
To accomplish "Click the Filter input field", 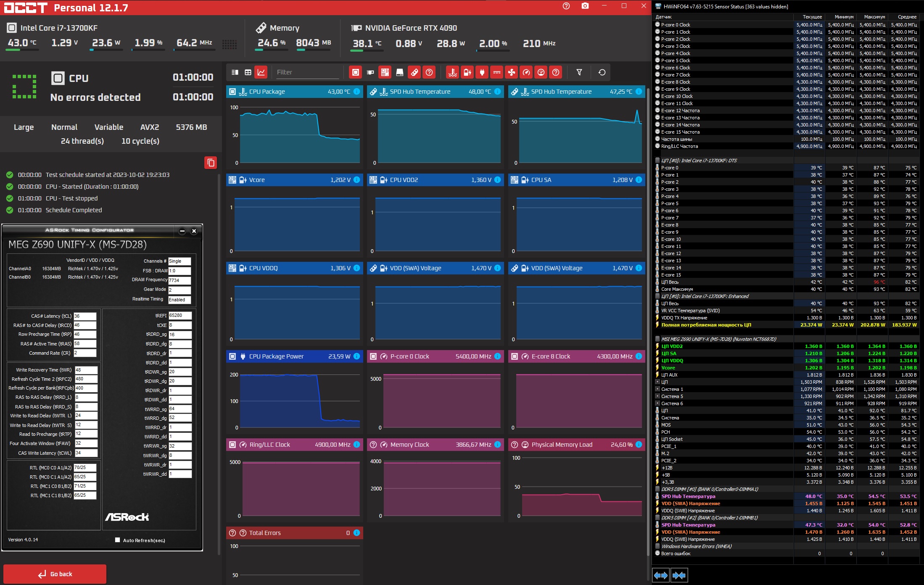I will pos(307,72).
